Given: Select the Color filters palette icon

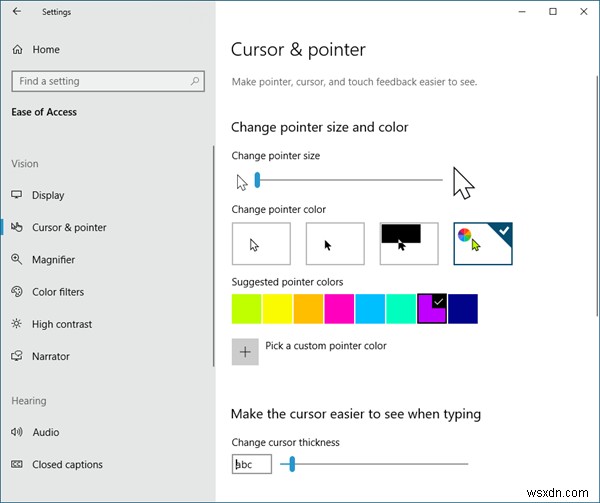Looking at the screenshot, I should point(16,291).
